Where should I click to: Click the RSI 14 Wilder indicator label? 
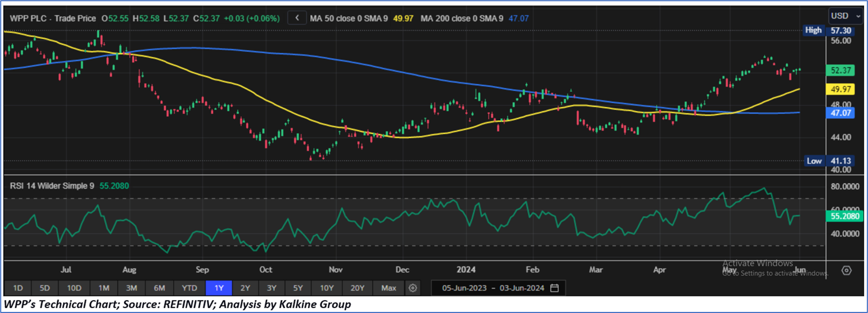pos(52,186)
